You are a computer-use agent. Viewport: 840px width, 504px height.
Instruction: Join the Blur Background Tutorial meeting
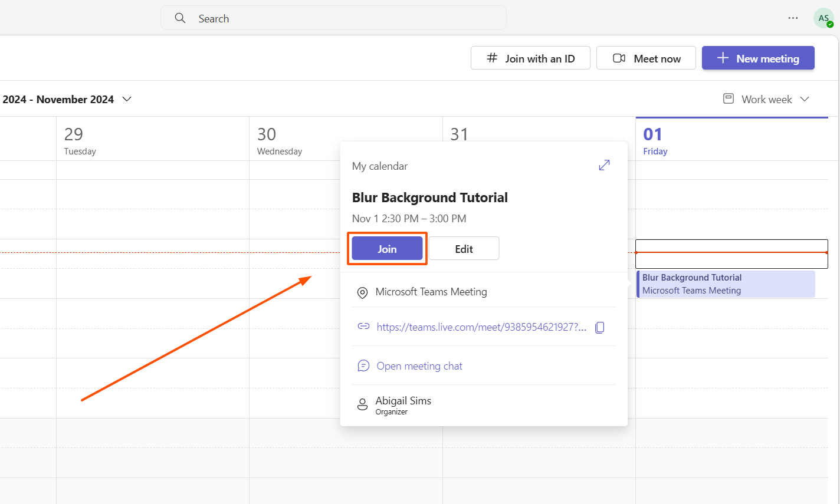click(387, 249)
